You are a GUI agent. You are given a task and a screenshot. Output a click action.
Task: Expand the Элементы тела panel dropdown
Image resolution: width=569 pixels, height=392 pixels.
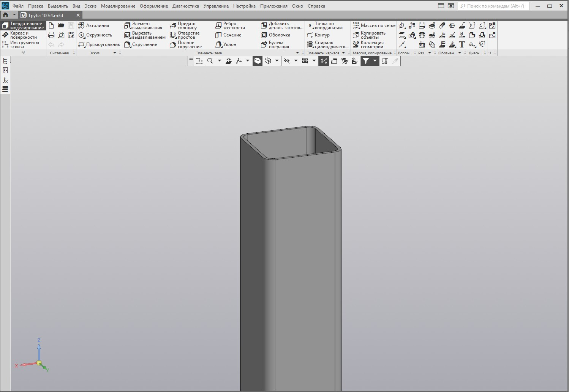[x=297, y=53]
